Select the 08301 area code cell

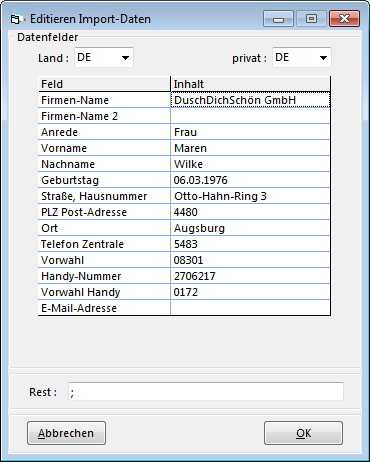tap(250, 260)
